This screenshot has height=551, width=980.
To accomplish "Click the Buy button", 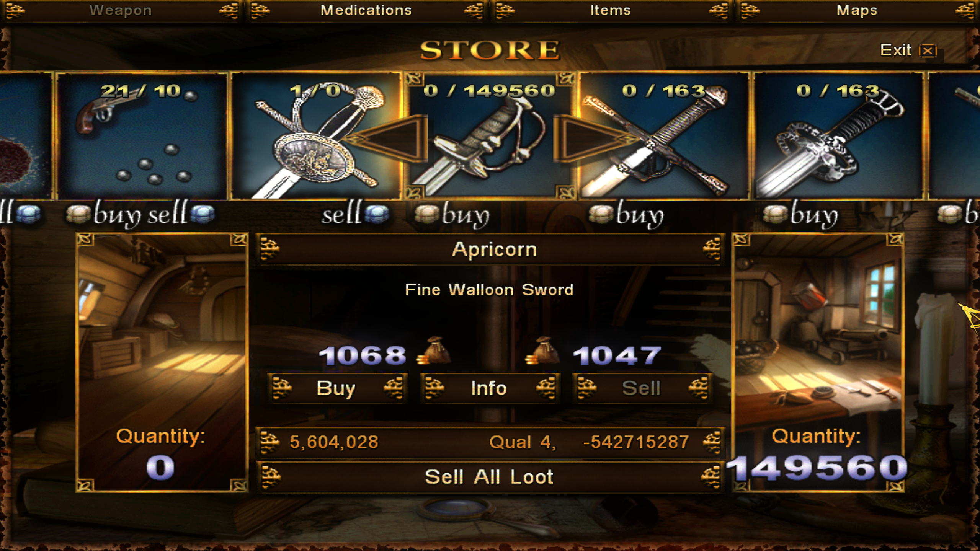I will click(337, 388).
